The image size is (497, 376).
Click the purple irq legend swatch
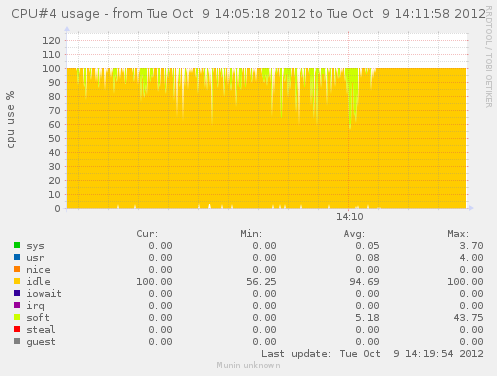click(x=17, y=305)
